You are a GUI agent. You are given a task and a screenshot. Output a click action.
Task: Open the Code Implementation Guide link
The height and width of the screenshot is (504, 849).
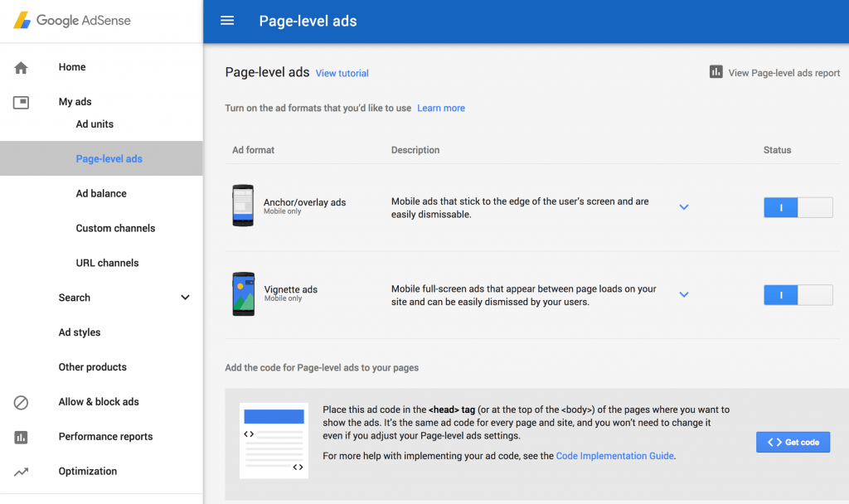click(x=615, y=456)
